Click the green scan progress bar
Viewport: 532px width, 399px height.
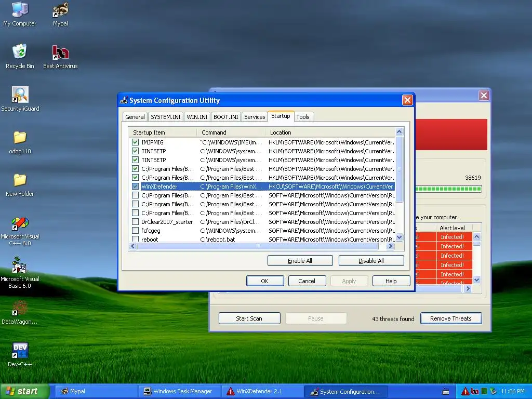[x=448, y=189]
